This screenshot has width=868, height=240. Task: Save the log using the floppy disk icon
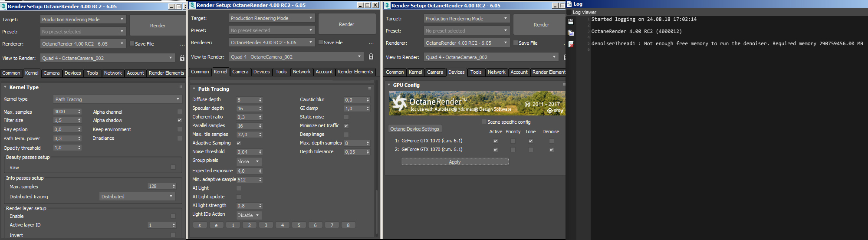click(x=571, y=21)
